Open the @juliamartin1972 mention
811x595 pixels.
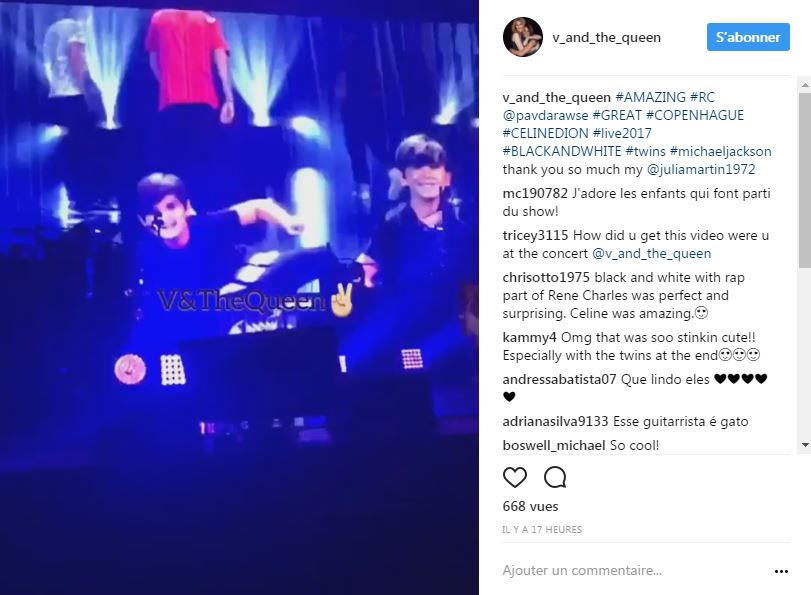coord(701,170)
